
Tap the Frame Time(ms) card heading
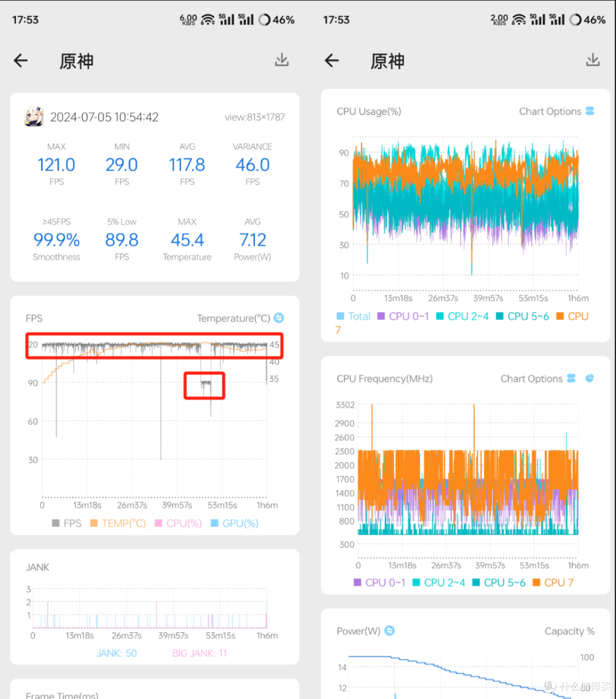click(x=62, y=695)
